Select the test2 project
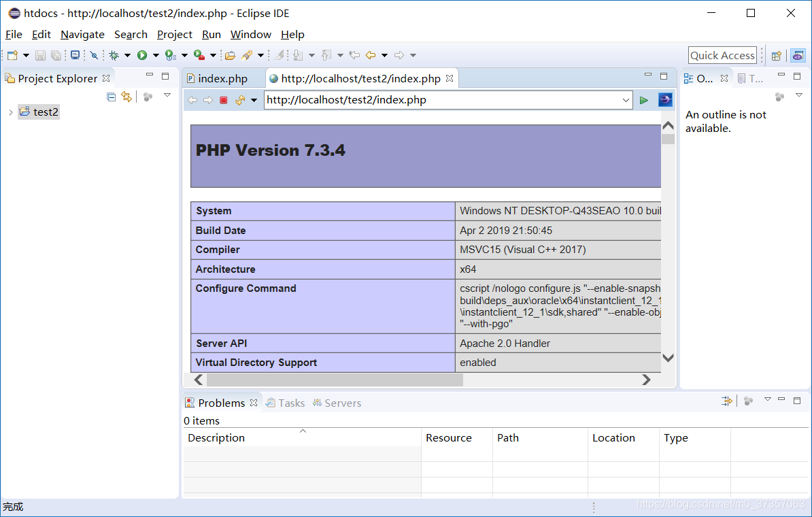The image size is (812, 517). 39,112
